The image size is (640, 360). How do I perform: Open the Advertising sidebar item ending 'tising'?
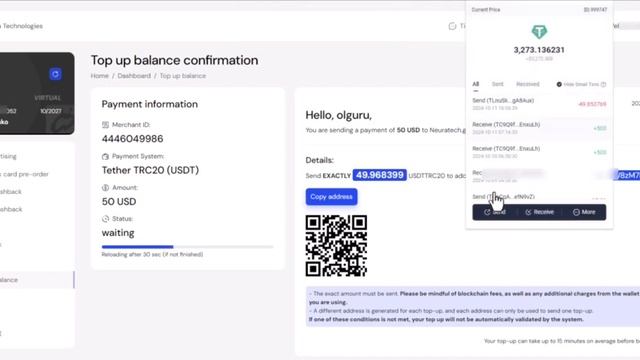coord(8,156)
